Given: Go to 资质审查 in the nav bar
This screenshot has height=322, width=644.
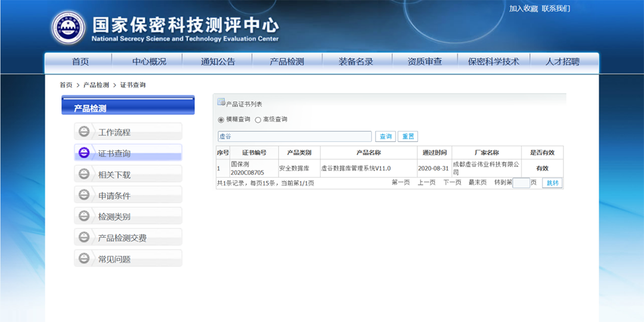Looking at the screenshot, I should click(x=425, y=61).
